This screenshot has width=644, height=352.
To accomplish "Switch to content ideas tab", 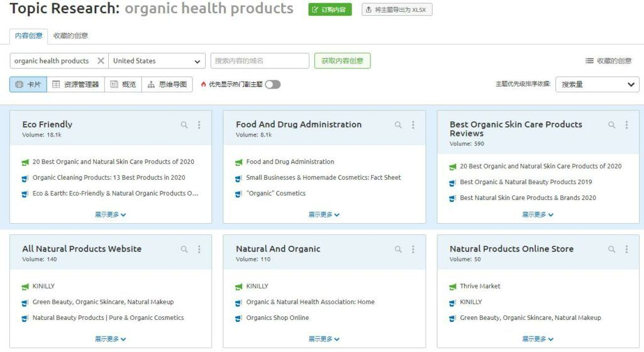I will (29, 36).
